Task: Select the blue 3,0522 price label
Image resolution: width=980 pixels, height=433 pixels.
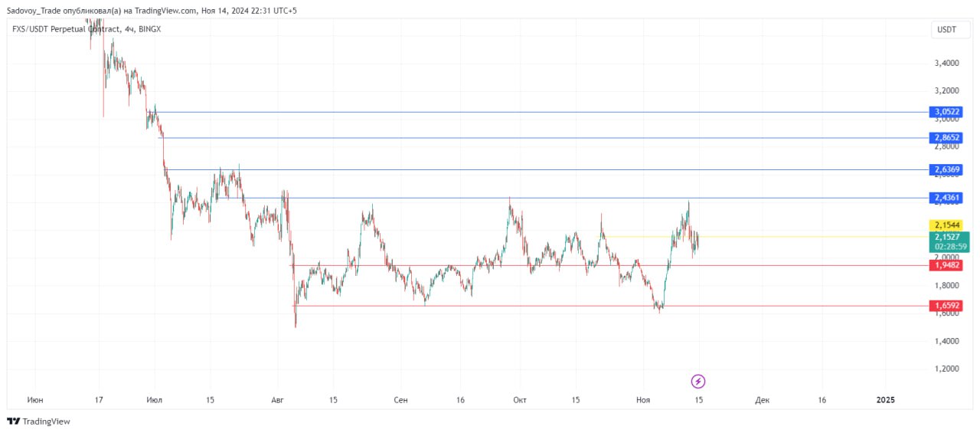Action: click(x=947, y=112)
